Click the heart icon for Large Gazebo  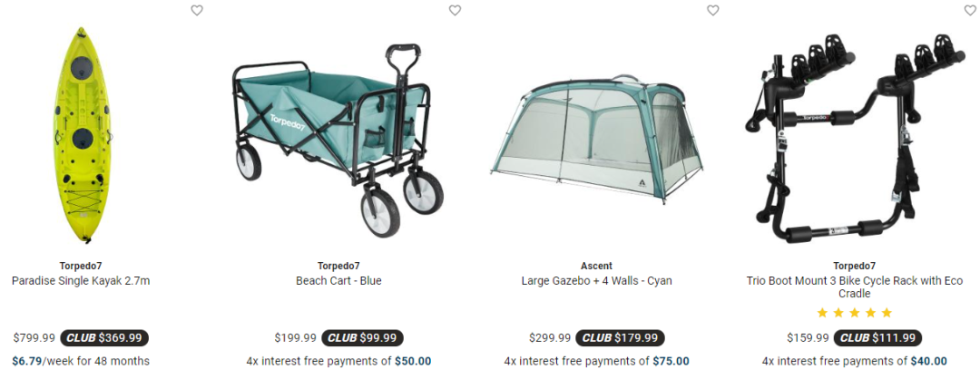click(x=713, y=10)
